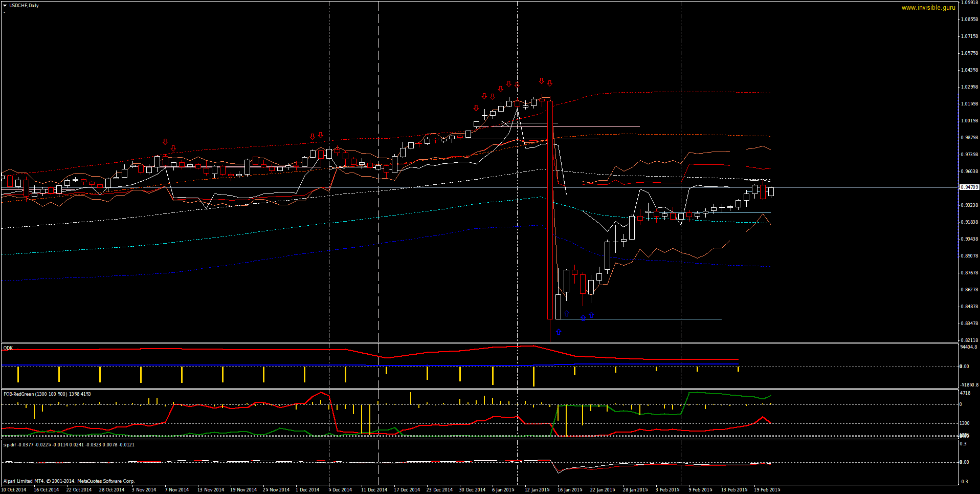Screen dimensions: 980x494
Task: Click the 5 Dec 2014 date on time axis
Action: point(340,490)
